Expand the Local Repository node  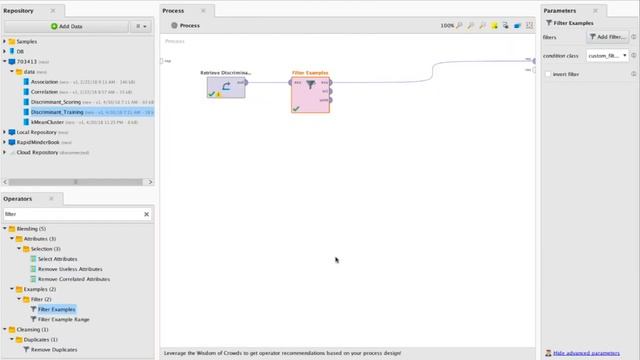(x=4, y=132)
